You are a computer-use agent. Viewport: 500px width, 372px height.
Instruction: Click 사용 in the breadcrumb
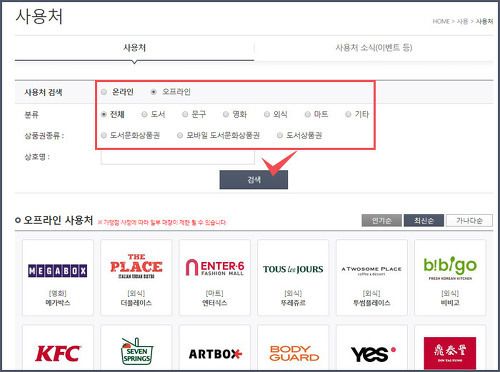(462, 21)
